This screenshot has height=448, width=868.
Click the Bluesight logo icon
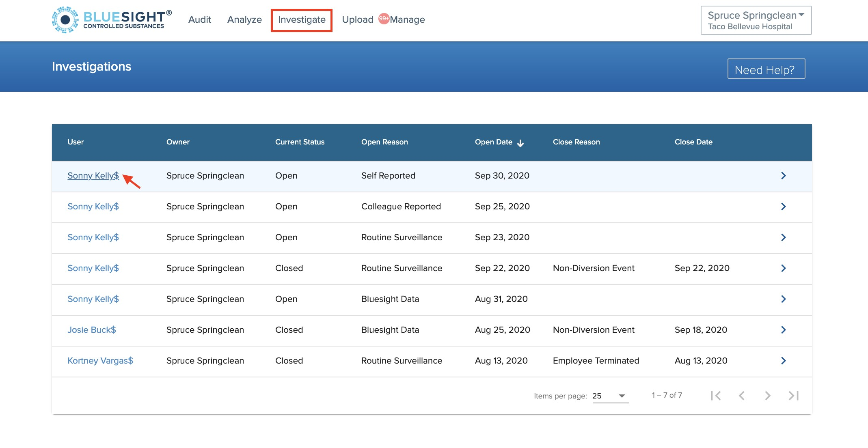(x=65, y=20)
